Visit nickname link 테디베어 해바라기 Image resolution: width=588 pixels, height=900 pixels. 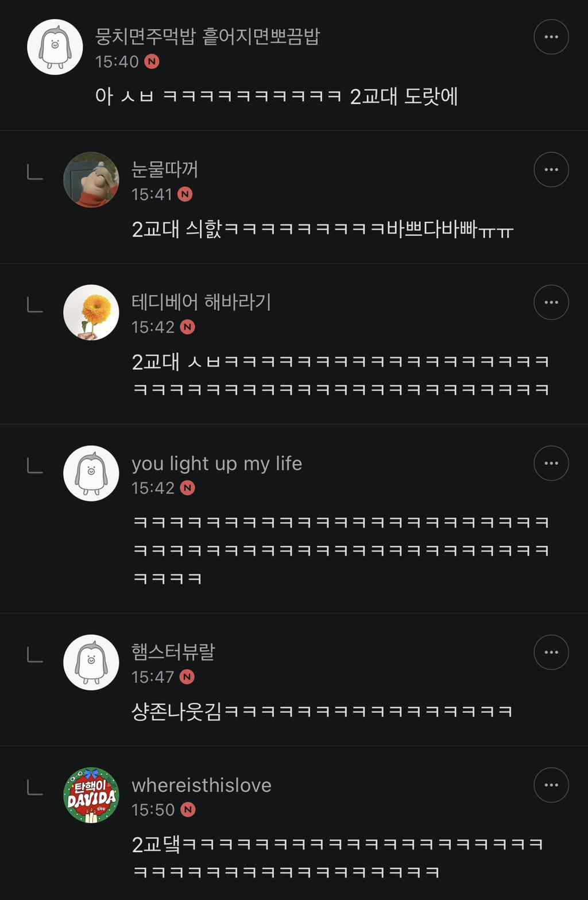tap(201, 302)
